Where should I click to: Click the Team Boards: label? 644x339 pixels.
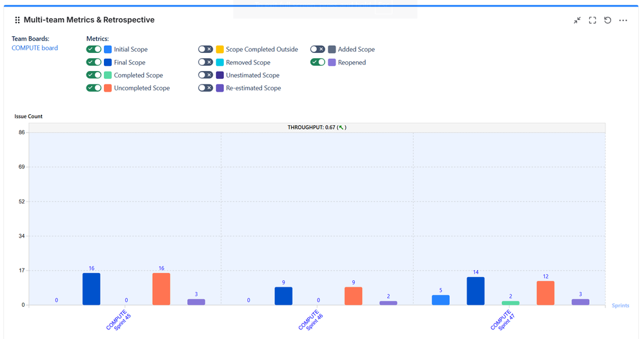pyautogui.click(x=30, y=39)
